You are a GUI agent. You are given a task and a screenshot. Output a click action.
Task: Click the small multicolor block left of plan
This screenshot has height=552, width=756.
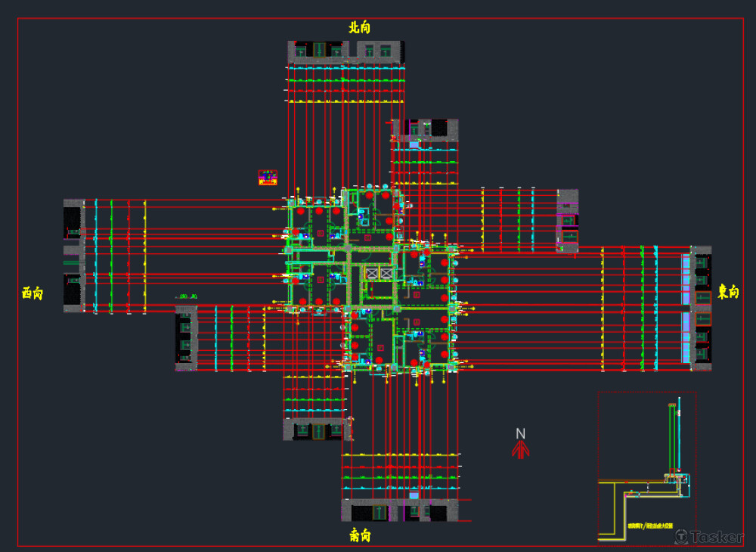(268, 178)
